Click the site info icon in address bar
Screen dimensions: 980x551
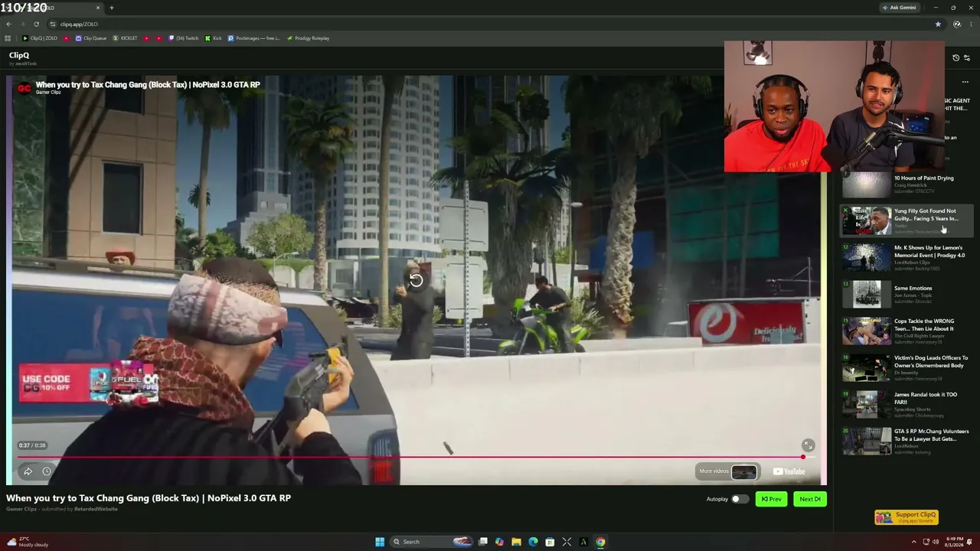pos(53,24)
